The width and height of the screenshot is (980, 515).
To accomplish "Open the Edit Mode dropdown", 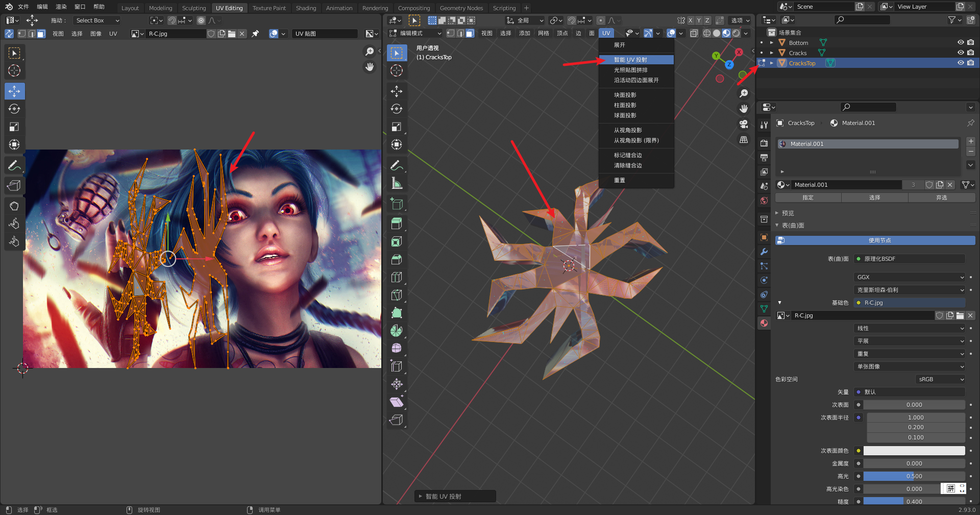I will pyautogui.click(x=415, y=33).
